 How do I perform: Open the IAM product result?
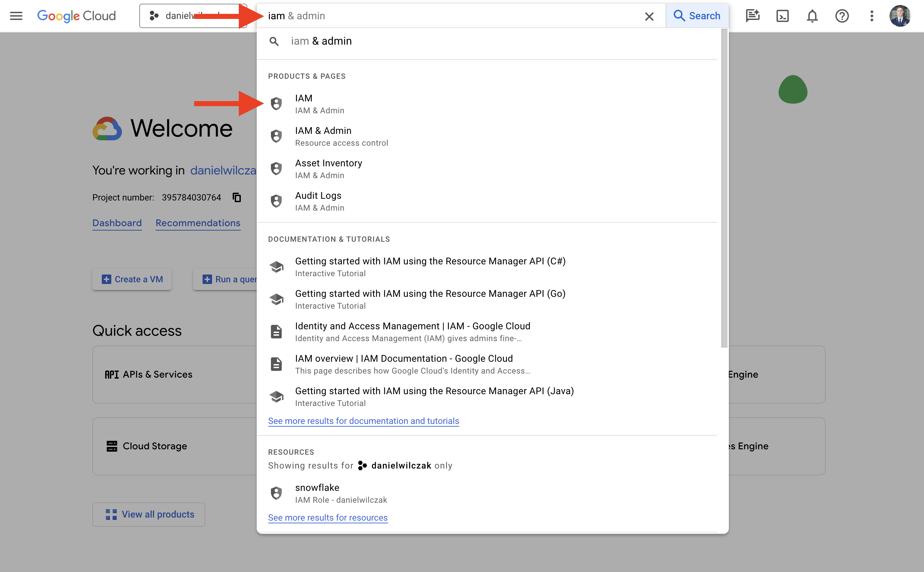[x=487, y=104]
